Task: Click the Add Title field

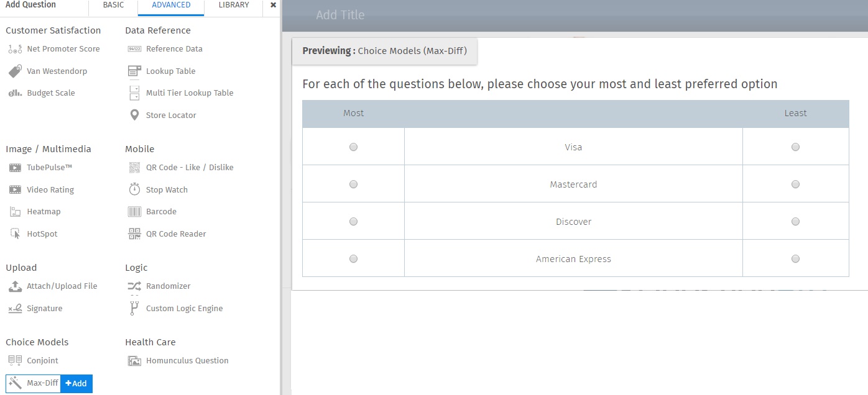Action: [342, 15]
